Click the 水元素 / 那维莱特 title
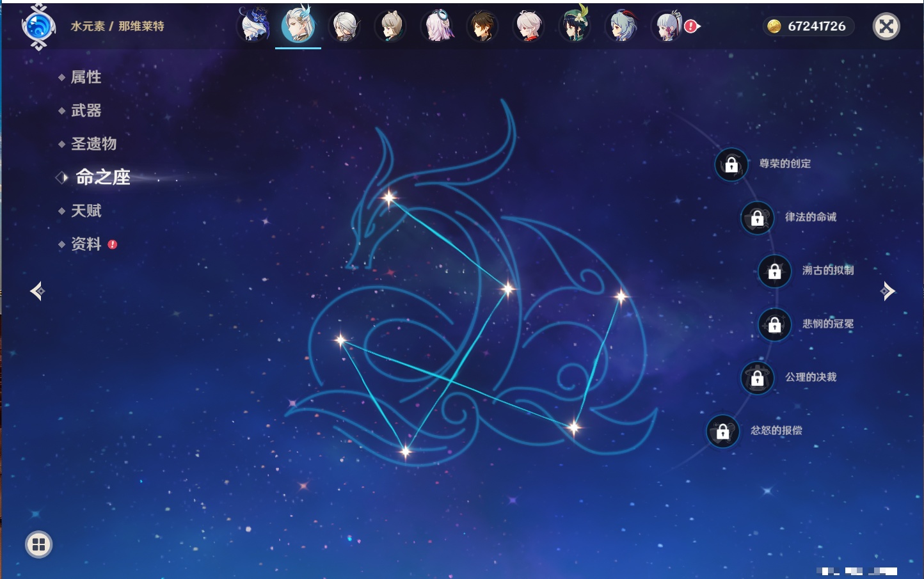Screen dimensions: 924x579 (x=117, y=26)
